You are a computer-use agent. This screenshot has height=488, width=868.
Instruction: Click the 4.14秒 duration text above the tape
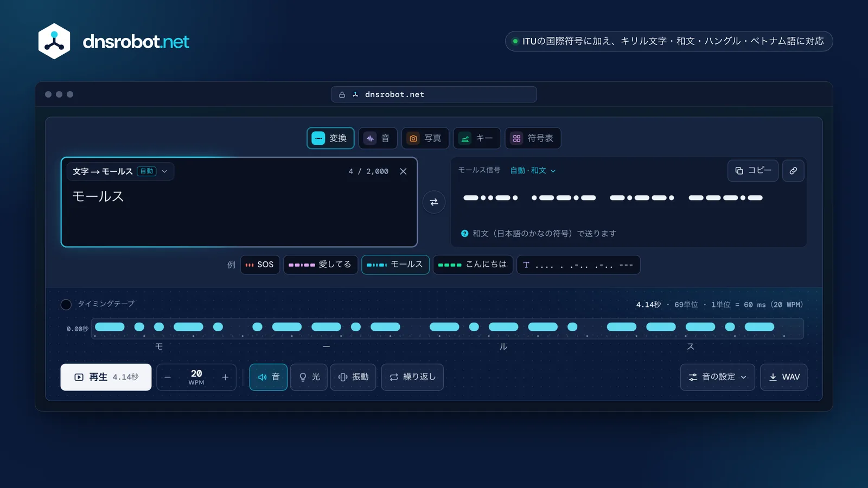point(649,305)
